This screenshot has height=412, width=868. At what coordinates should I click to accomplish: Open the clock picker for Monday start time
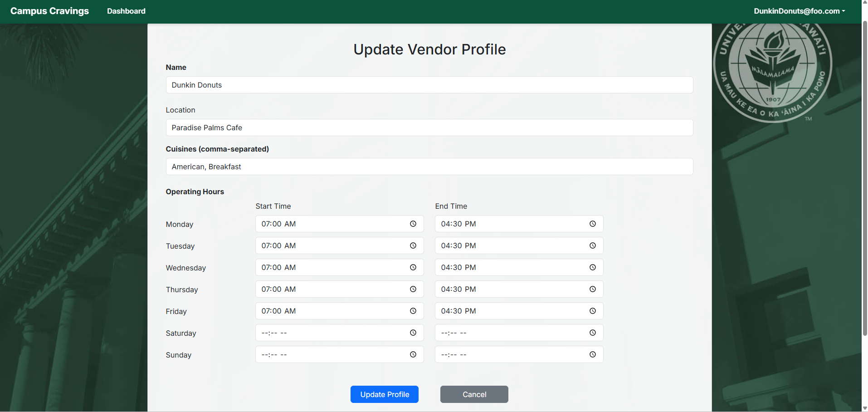(x=413, y=224)
